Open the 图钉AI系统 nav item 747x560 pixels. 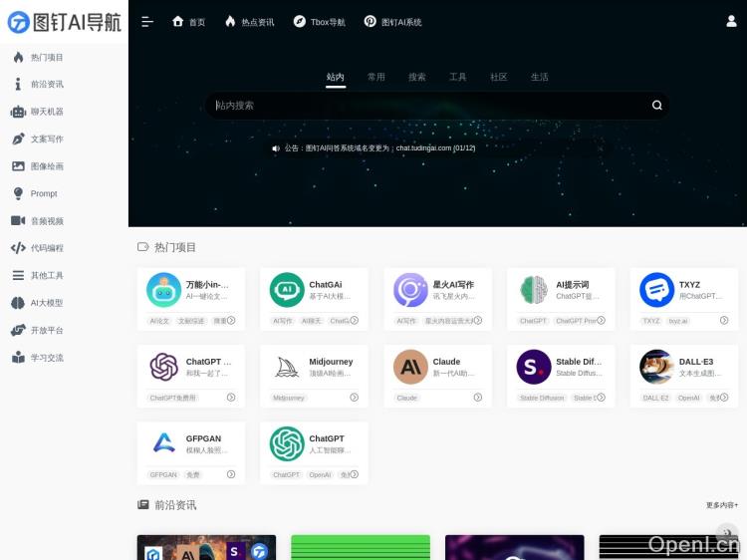tap(393, 22)
